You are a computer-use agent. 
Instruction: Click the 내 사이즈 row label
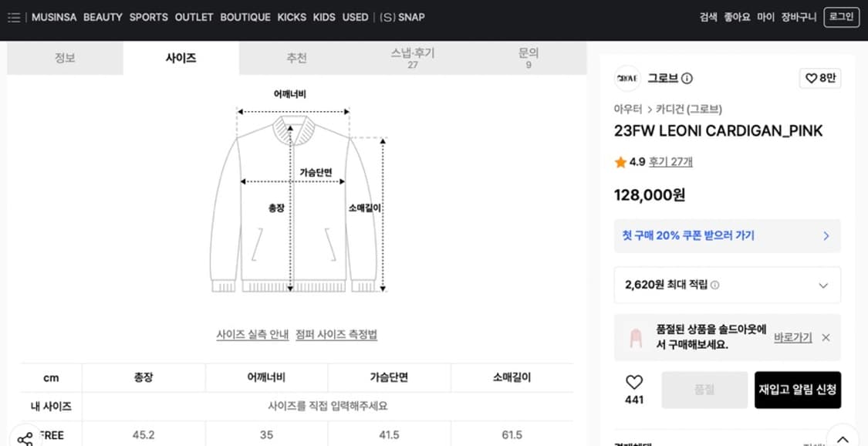tap(51, 406)
